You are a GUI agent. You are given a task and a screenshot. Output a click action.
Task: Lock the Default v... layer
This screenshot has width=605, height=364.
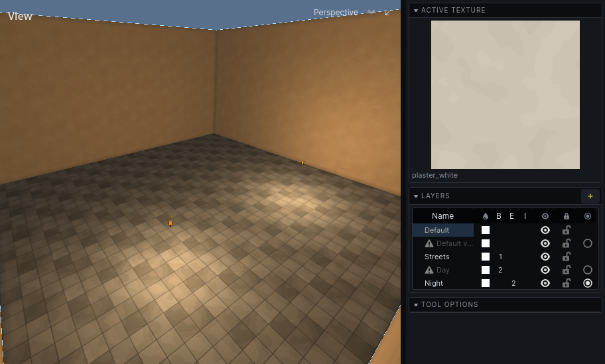[566, 243]
